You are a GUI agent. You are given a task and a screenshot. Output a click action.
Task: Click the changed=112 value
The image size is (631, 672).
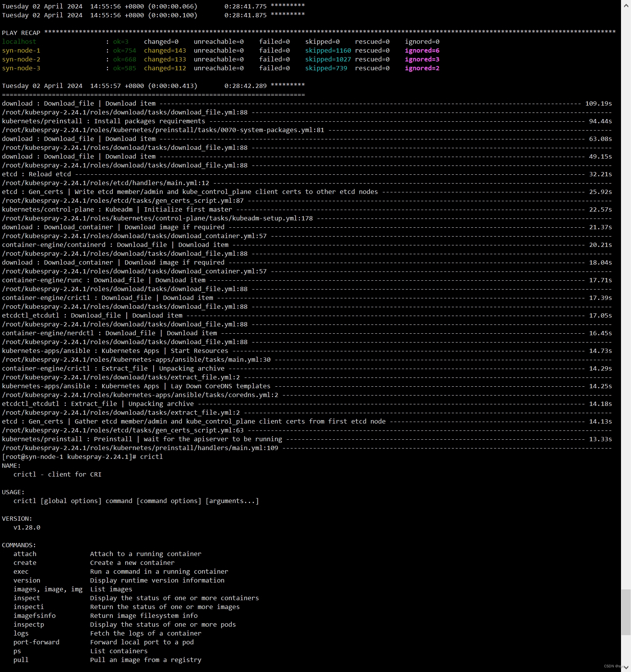(165, 68)
